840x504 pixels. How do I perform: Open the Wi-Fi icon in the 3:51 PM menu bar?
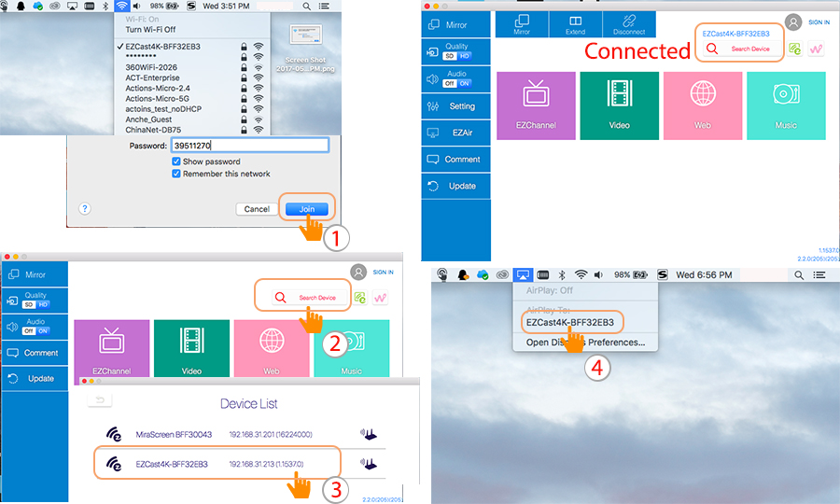tap(122, 6)
